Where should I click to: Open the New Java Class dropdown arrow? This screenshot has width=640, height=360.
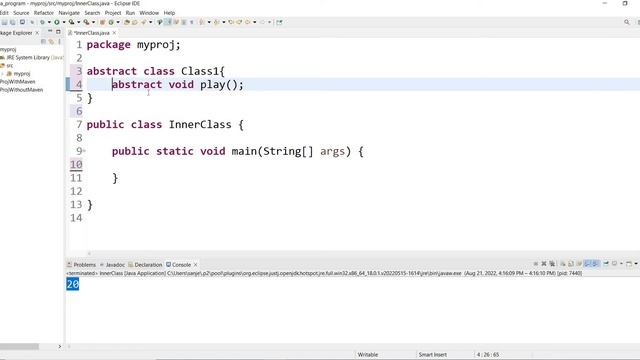118,22
